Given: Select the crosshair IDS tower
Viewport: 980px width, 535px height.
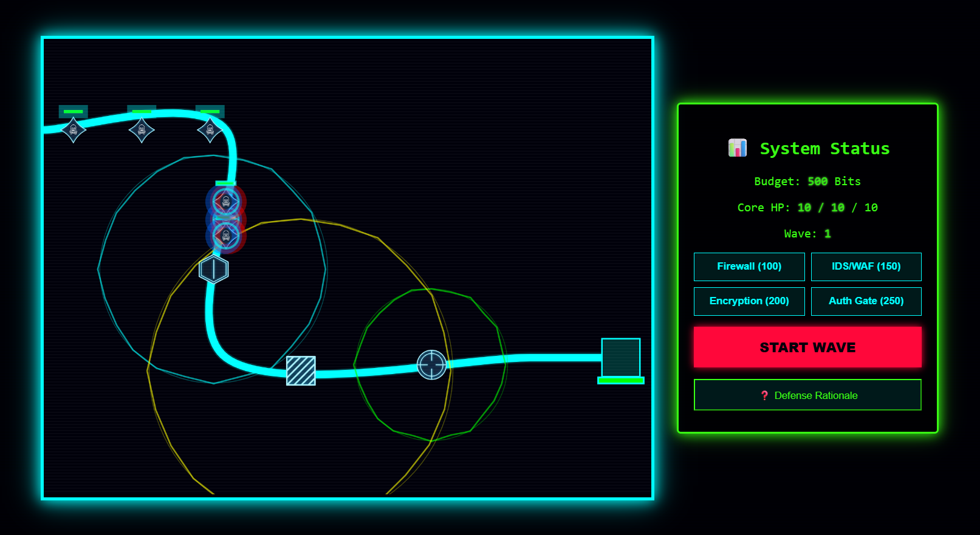Looking at the screenshot, I should (432, 365).
